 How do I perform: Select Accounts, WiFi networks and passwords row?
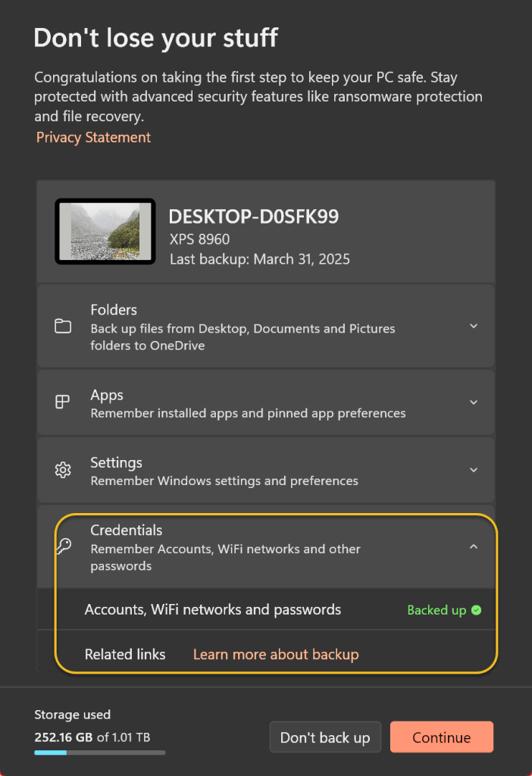(213, 609)
